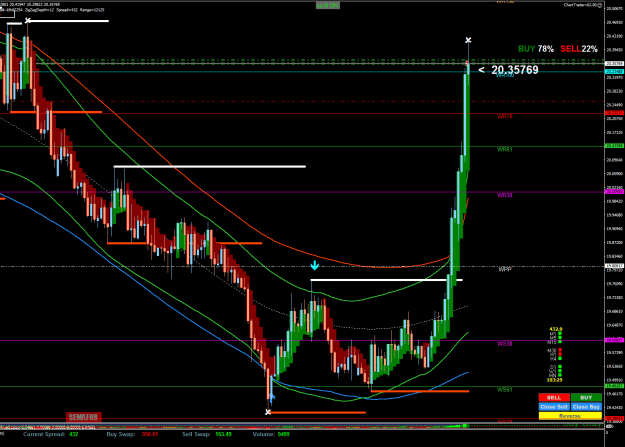Click the WS38 support level label
625x447 pixels.
click(505, 344)
